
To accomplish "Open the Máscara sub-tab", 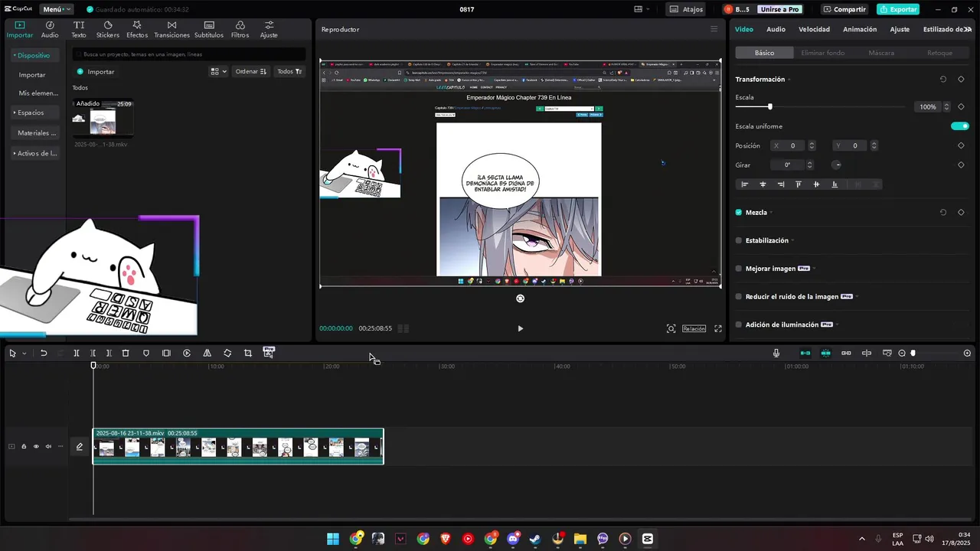I will pyautogui.click(x=881, y=53).
